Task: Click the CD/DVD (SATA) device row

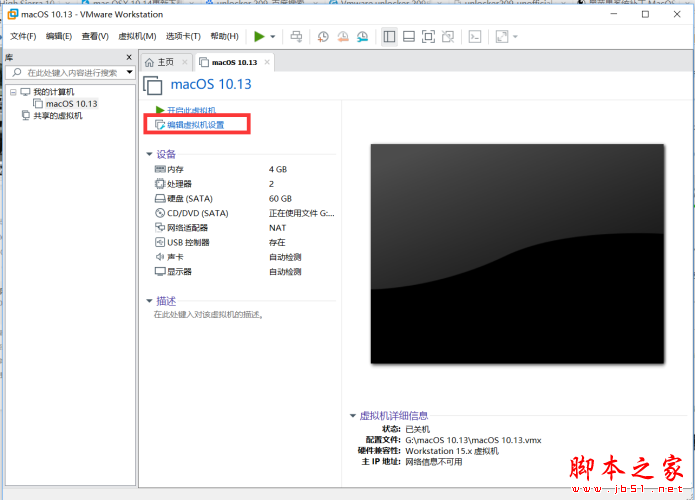Action: coord(244,213)
